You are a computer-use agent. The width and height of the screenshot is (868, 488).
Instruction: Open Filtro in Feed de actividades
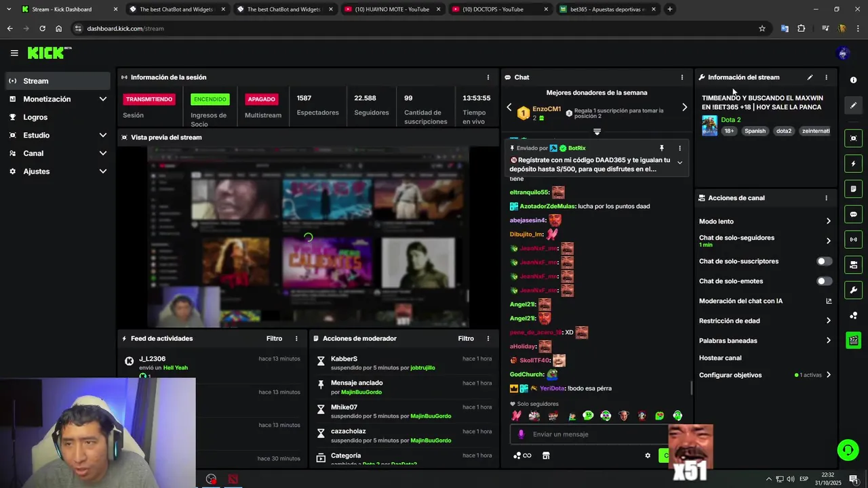pyautogui.click(x=274, y=338)
